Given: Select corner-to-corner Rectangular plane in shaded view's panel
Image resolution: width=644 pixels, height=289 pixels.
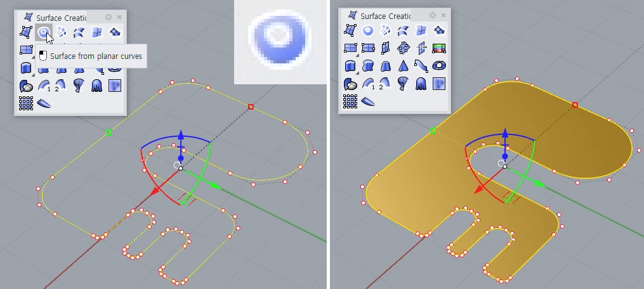Looking at the screenshot, I should (350, 48).
